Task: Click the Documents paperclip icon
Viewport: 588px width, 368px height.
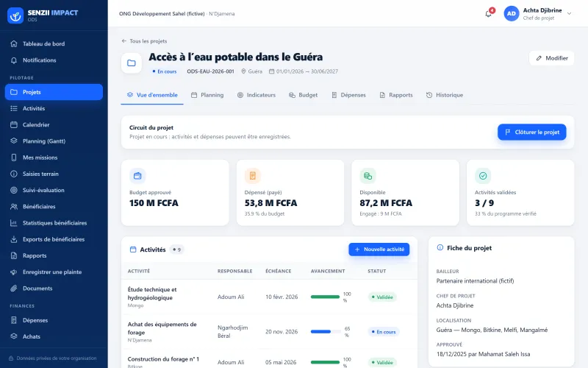Action: (14, 289)
